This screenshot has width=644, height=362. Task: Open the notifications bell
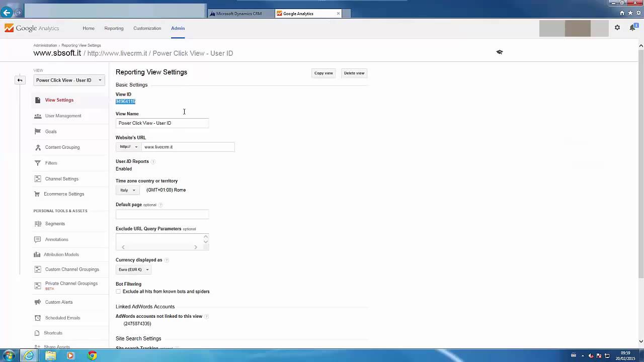(x=632, y=28)
